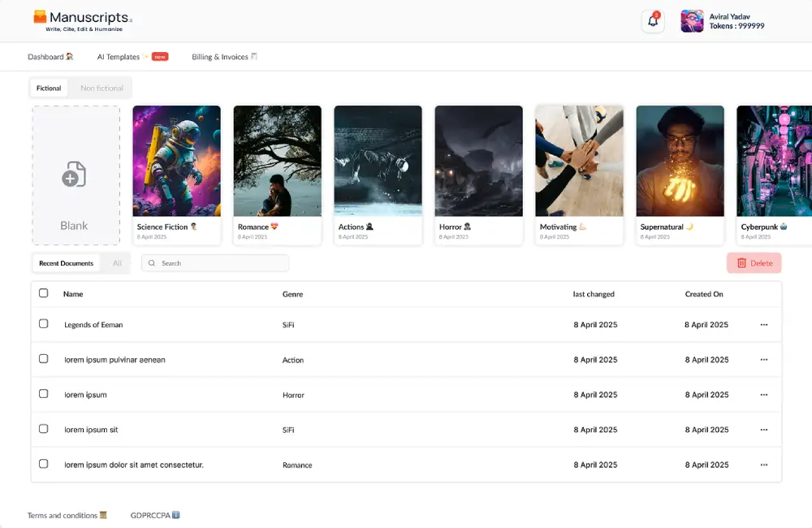The image size is (812, 528).
Task: Click the Aviral Yadav profile avatar
Action: (692, 21)
